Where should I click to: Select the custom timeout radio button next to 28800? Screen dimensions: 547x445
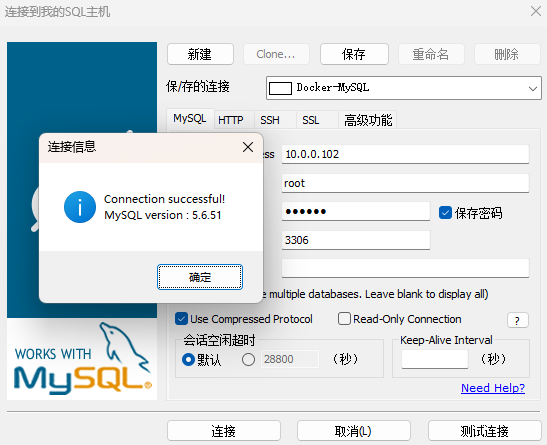248,360
